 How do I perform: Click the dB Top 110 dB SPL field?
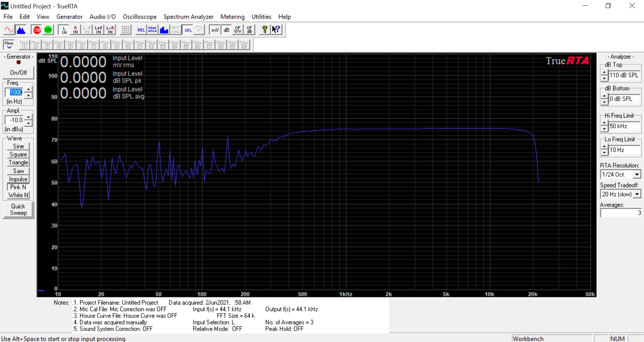pos(625,75)
